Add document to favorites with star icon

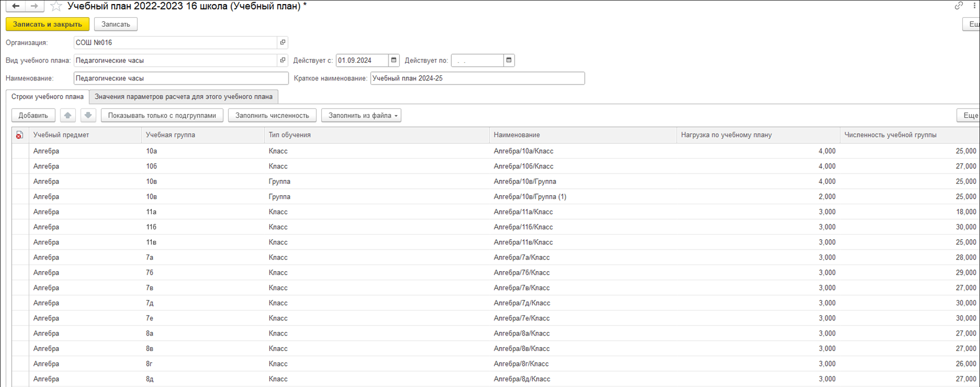(56, 6)
